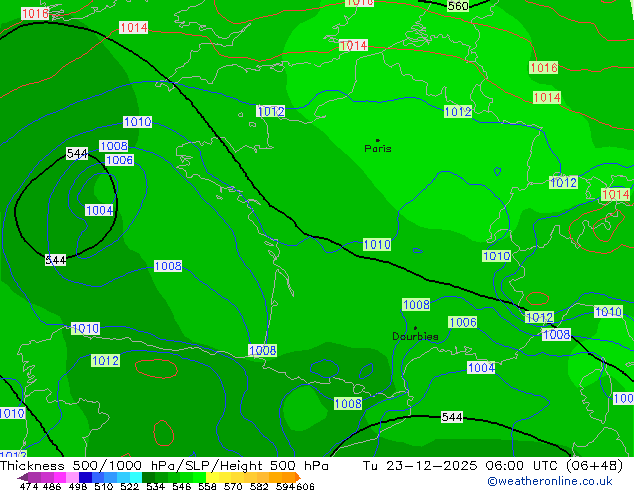Pick the dark blue legend swatch

click(85, 477)
